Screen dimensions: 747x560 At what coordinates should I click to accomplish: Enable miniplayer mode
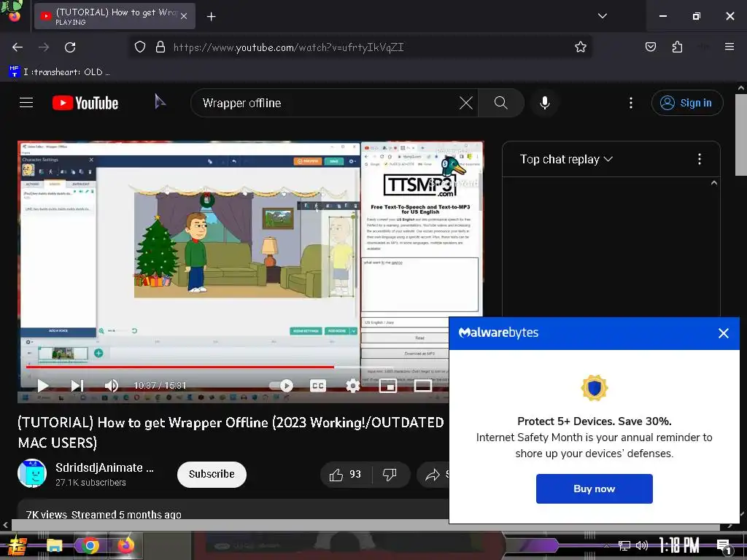[x=388, y=386]
